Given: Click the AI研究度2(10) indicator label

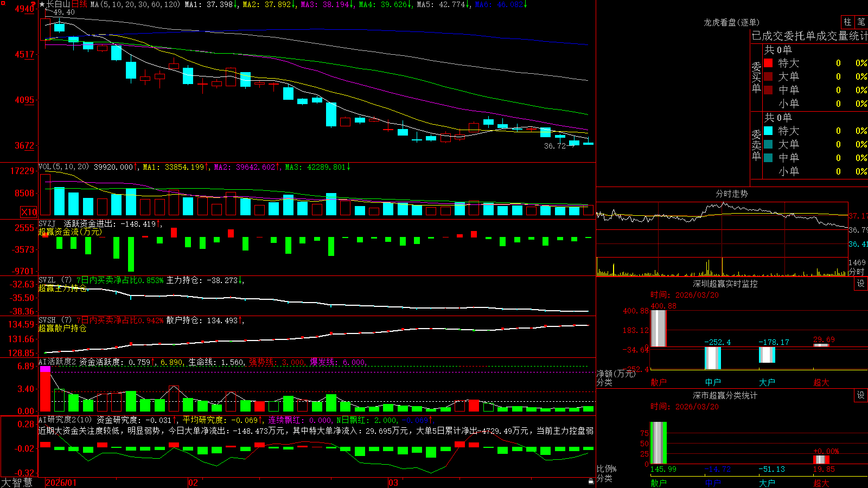Looking at the screenshot, I should (x=65, y=420).
